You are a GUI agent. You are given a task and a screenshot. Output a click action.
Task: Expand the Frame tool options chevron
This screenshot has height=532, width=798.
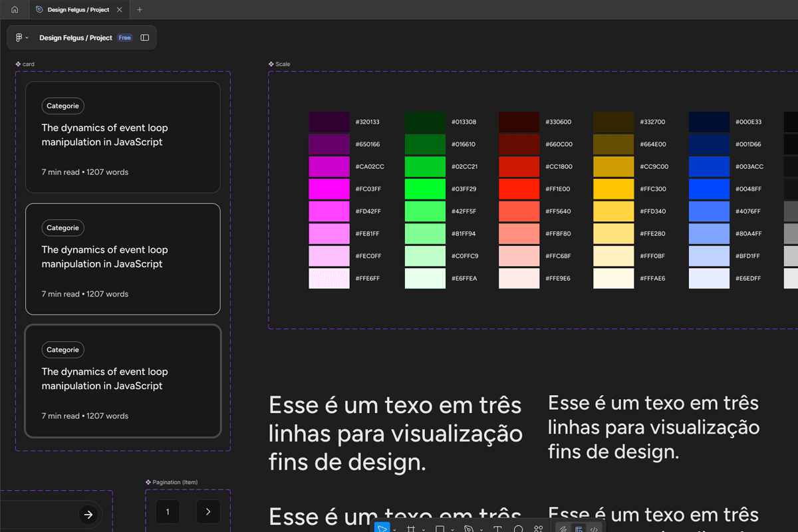(x=424, y=530)
